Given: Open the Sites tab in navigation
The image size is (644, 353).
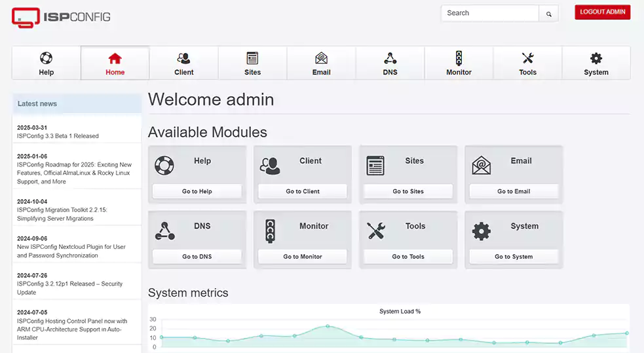Looking at the screenshot, I should pos(252,64).
